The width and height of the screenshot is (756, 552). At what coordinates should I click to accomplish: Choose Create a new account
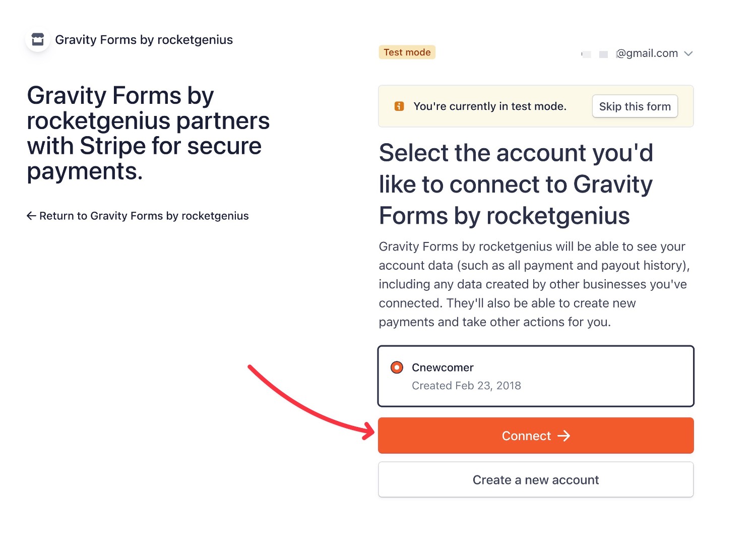tap(535, 479)
